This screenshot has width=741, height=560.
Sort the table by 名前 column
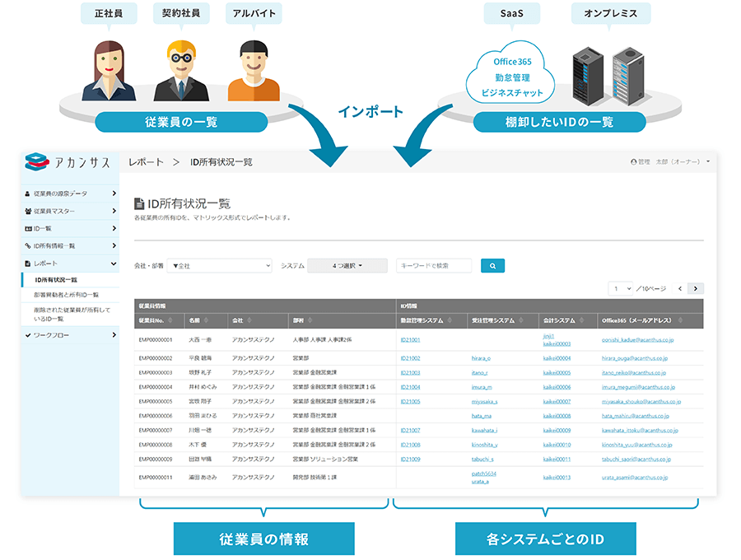click(x=206, y=320)
